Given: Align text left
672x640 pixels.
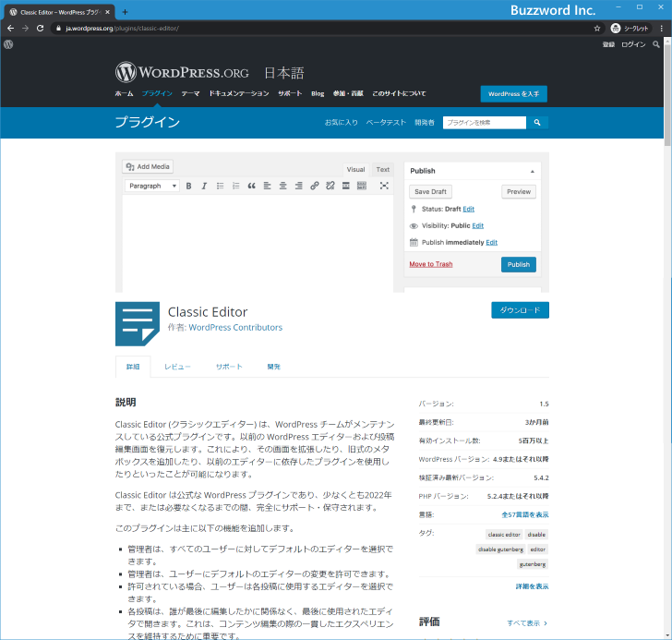Looking at the screenshot, I should tap(267, 186).
